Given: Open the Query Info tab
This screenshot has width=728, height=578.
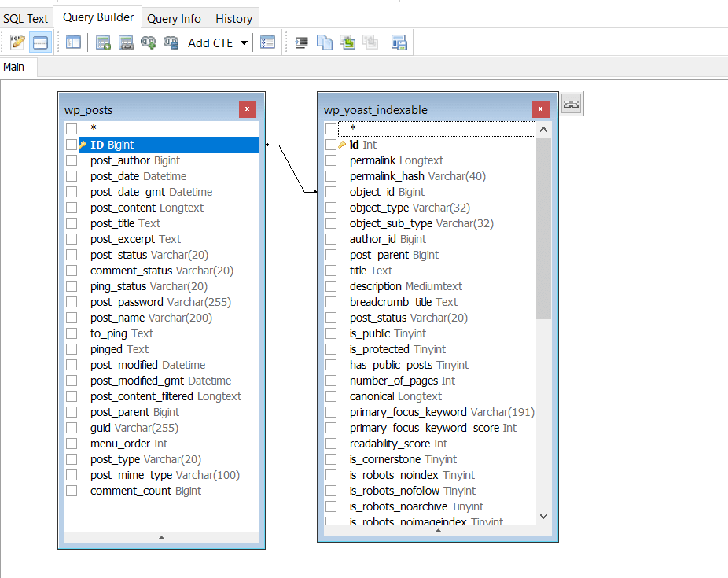Looking at the screenshot, I should tap(174, 19).
